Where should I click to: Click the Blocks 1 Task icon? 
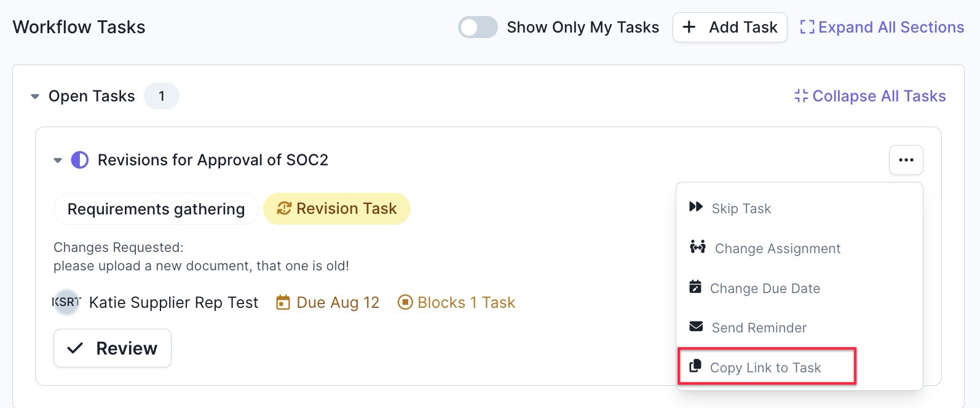point(405,302)
